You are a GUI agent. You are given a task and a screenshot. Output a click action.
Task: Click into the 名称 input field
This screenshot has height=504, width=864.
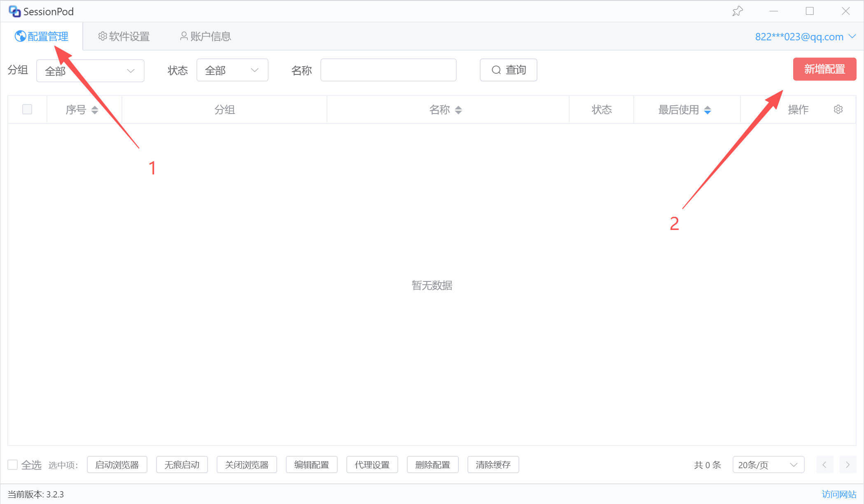tap(388, 70)
